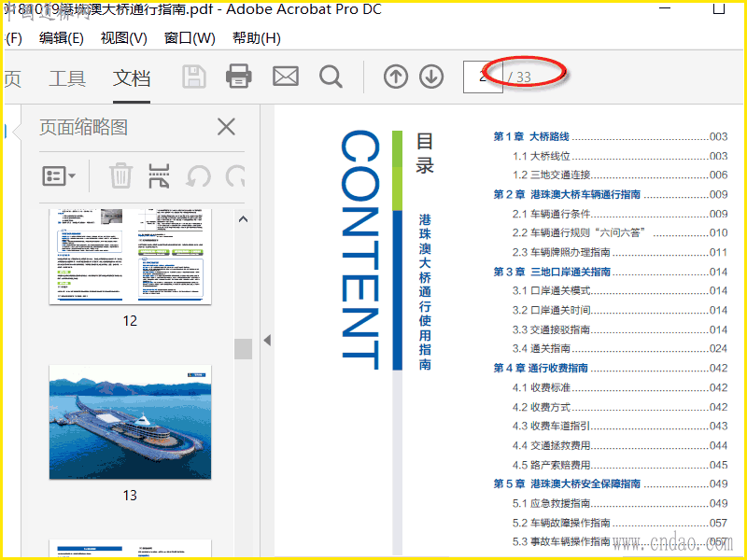Jump to 1.1 大桥线位 entry
The height and width of the screenshot is (560, 747).
[620, 156]
